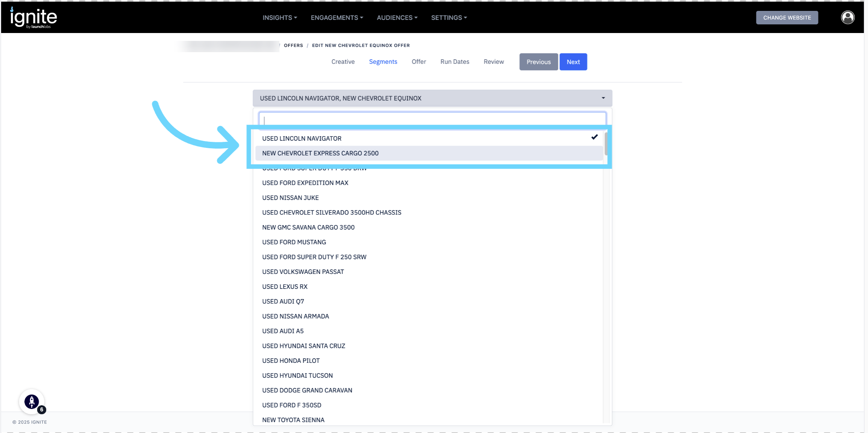The height and width of the screenshot is (433, 868).
Task: Switch to the Creative tab
Action: tap(343, 62)
